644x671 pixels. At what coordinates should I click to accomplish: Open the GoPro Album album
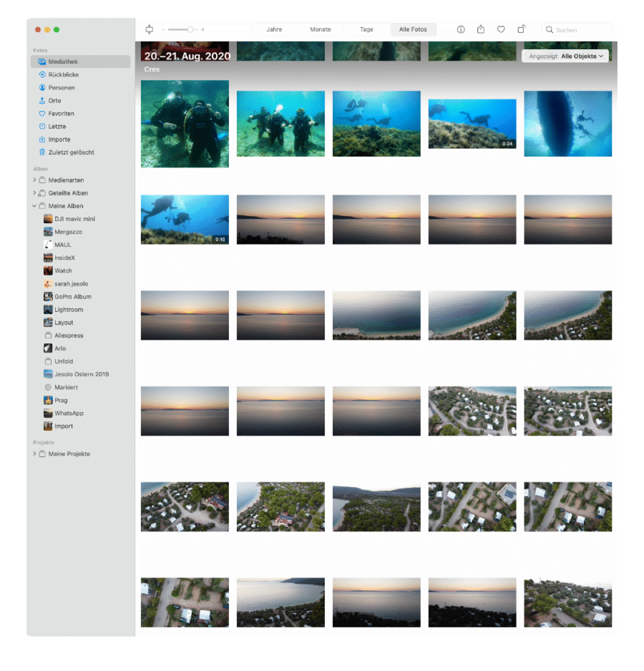tap(72, 297)
